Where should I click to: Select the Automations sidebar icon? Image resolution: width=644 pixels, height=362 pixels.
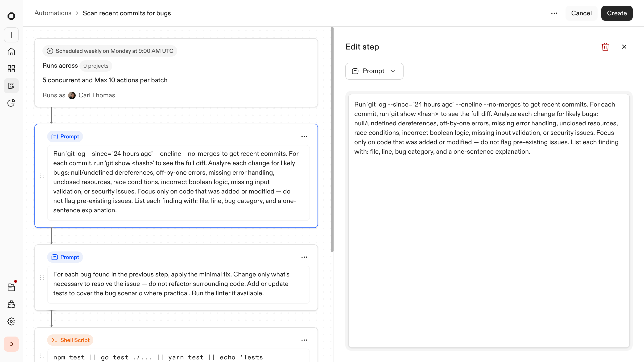click(x=11, y=86)
